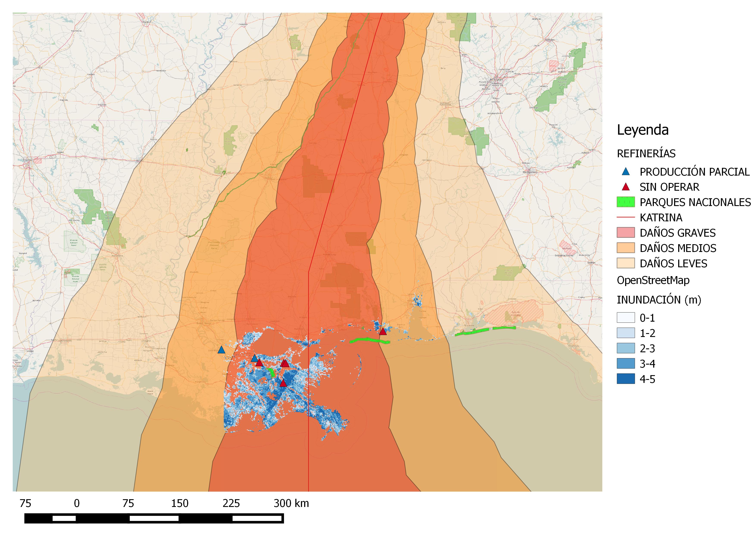Click the REFINERÍAS legend heading
Viewport: 756px width, 535px height.
coord(646,154)
